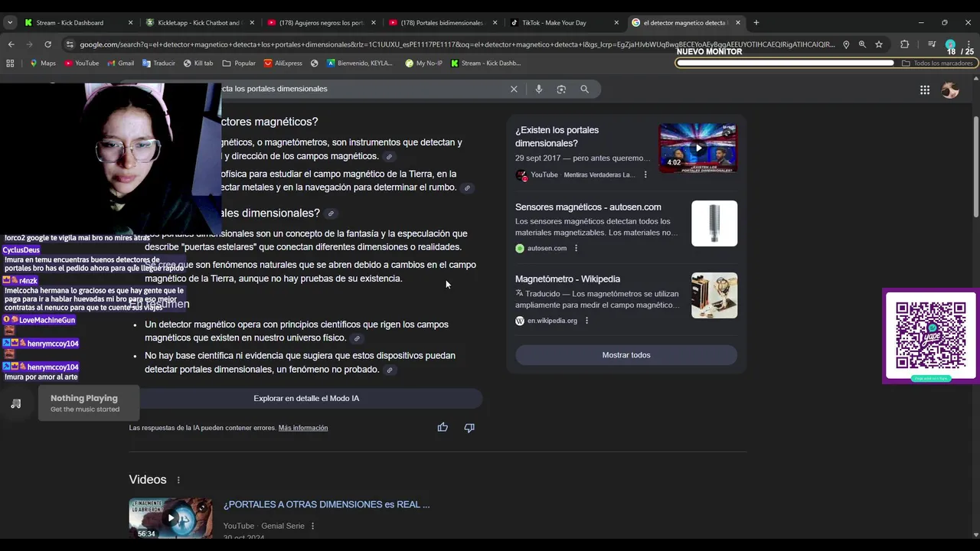Open the zoom magnifier in address bar
Viewport: 980px width, 551px height.
tap(862, 44)
